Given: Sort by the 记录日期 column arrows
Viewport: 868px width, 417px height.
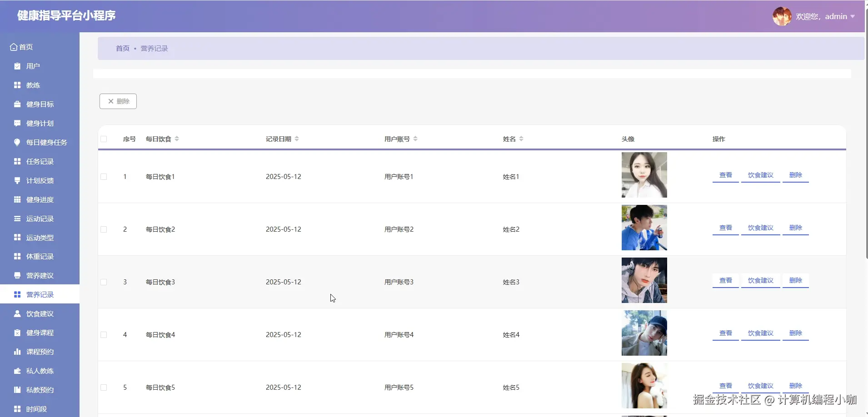Looking at the screenshot, I should (x=297, y=139).
